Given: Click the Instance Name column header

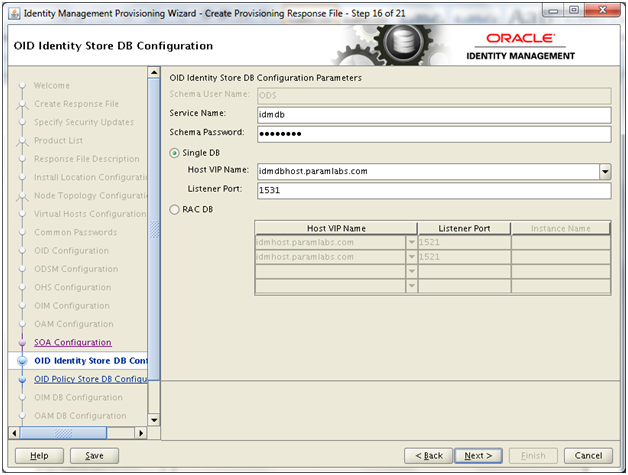Looking at the screenshot, I should tap(561, 229).
